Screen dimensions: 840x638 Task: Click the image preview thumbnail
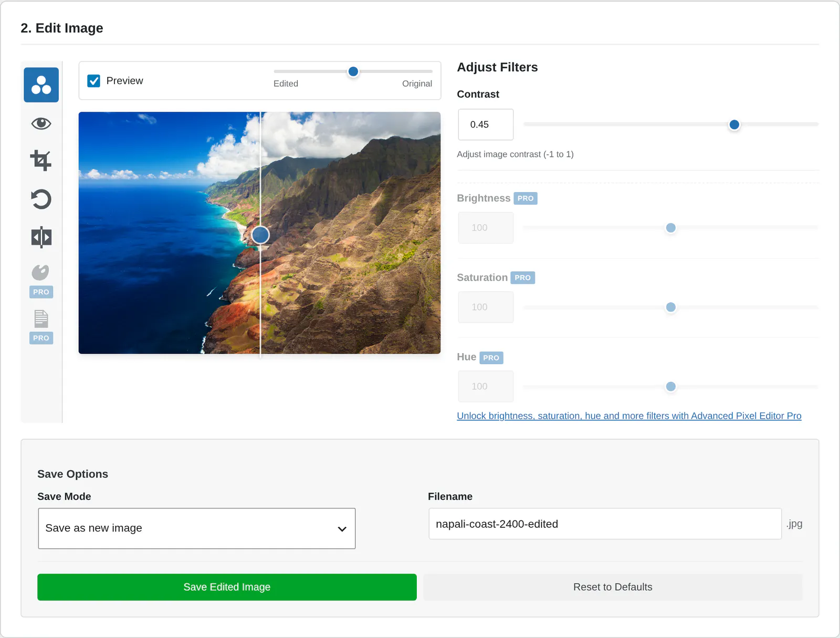coord(259,232)
